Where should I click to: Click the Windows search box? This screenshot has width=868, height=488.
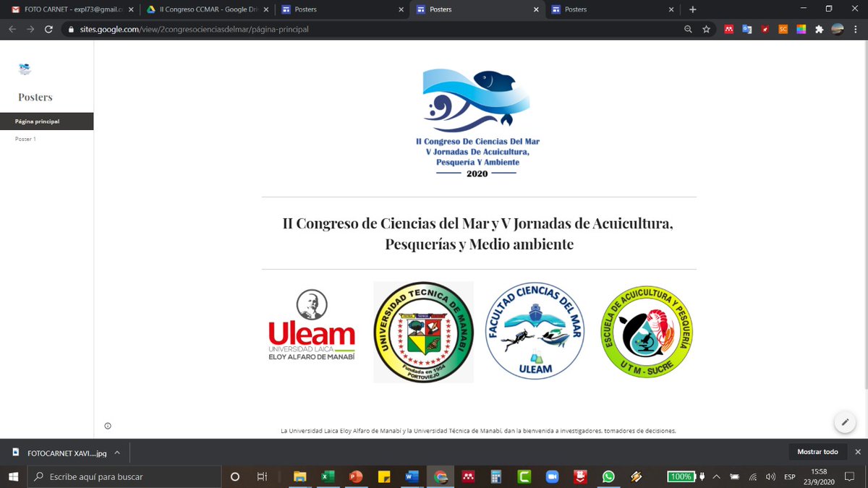click(124, 476)
